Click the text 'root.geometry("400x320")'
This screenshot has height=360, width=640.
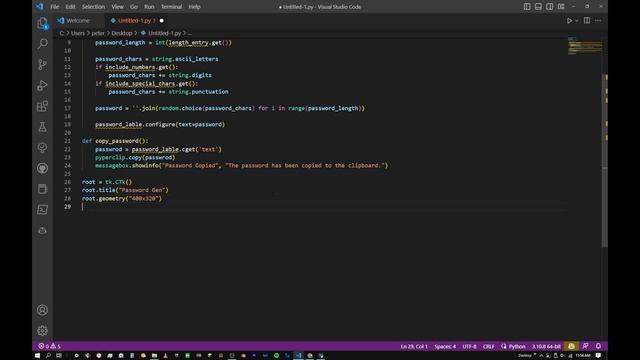122,198
